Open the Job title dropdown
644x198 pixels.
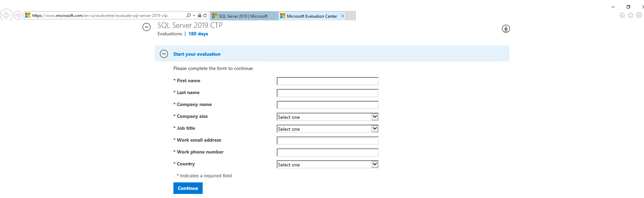pos(328,129)
